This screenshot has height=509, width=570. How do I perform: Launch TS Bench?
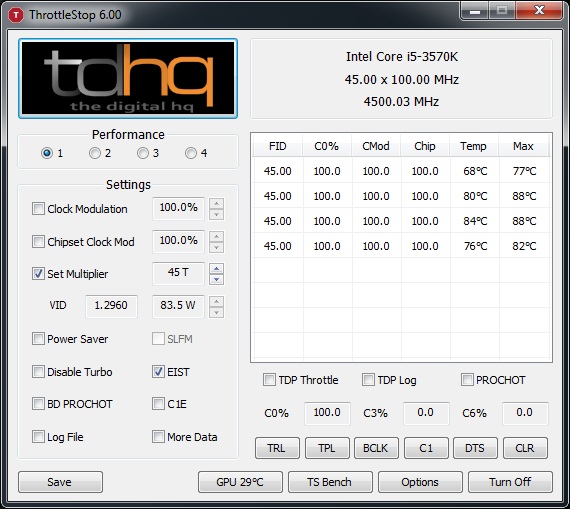point(330,482)
